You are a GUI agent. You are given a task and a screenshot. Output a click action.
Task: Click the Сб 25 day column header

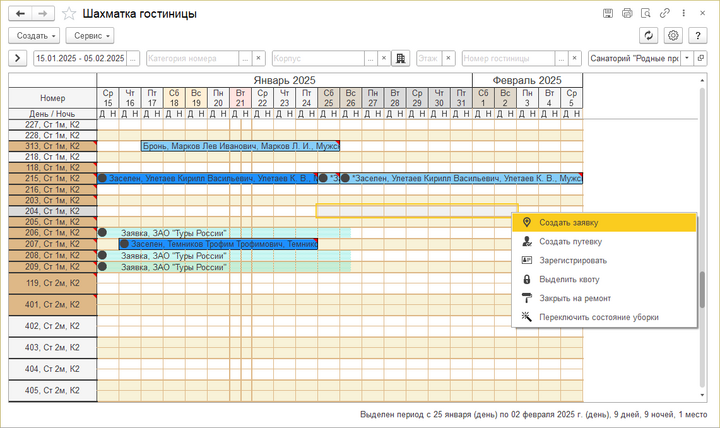329,98
